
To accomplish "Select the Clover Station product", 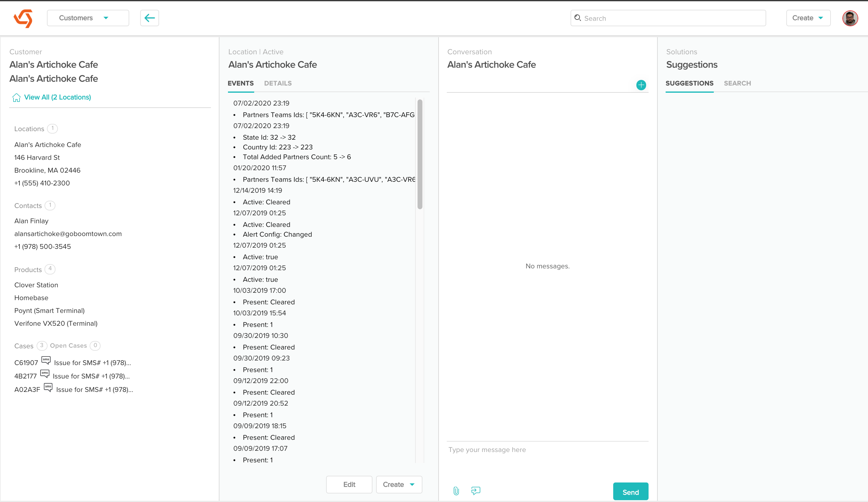I will coord(36,285).
